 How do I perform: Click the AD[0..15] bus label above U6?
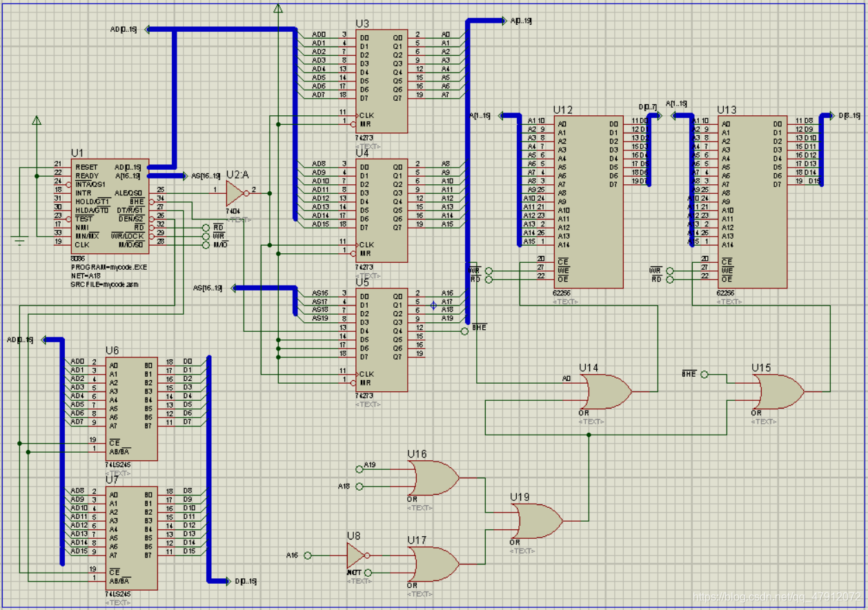20,340
